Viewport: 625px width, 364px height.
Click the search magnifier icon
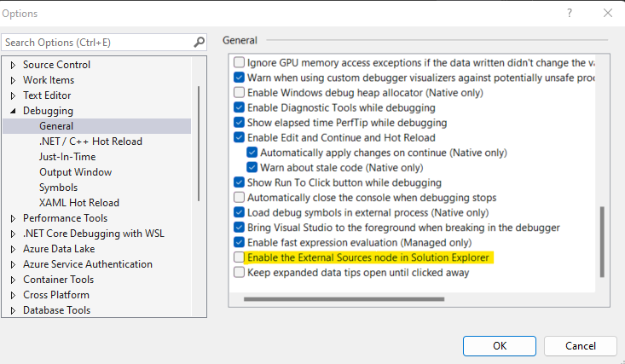click(199, 42)
